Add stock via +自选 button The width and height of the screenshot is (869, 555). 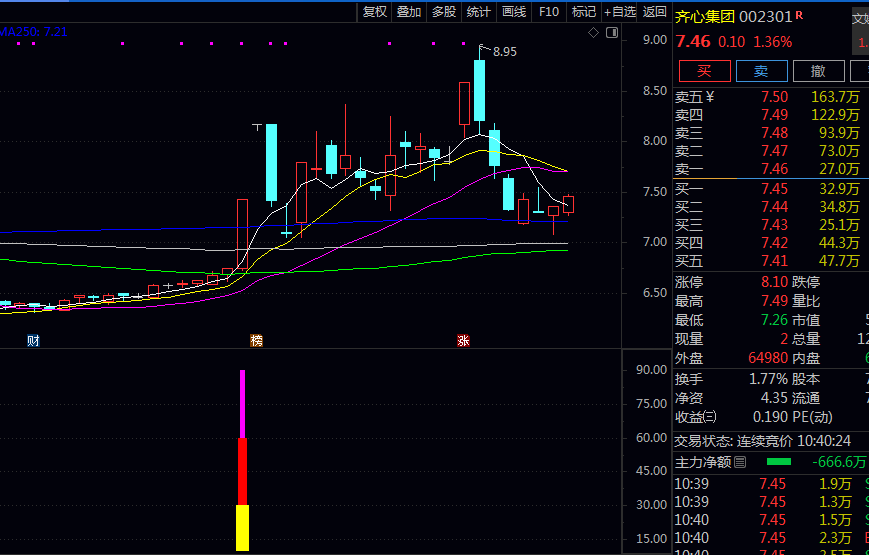point(619,12)
